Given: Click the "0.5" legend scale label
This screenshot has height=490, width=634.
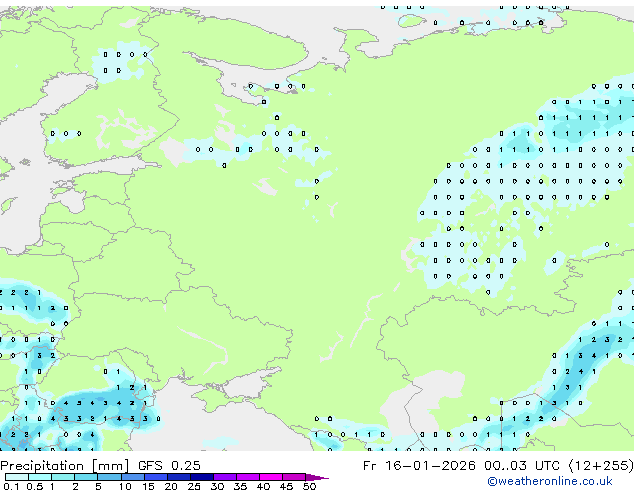Looking at the screenshot, I should point(35,486).
